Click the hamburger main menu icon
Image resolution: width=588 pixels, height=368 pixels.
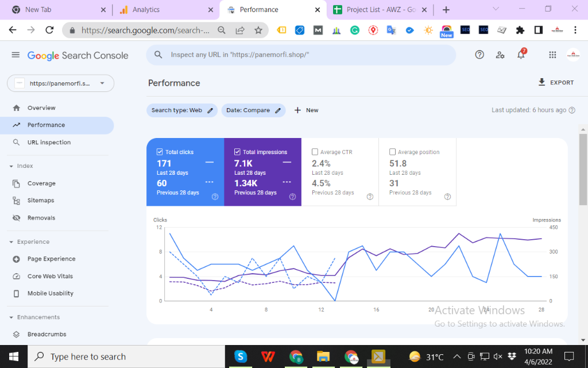16,55
